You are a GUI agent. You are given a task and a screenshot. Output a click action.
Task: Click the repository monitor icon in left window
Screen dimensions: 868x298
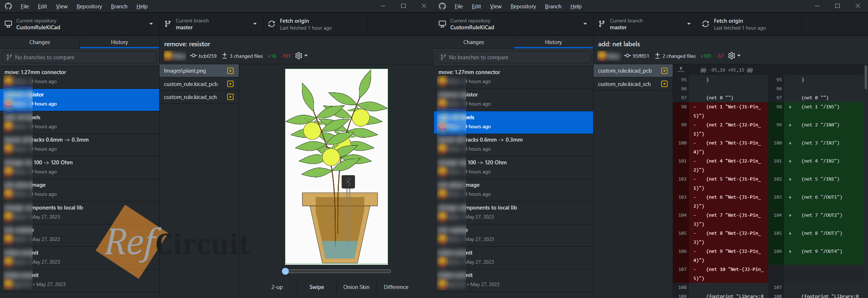[x=8, y=24]
